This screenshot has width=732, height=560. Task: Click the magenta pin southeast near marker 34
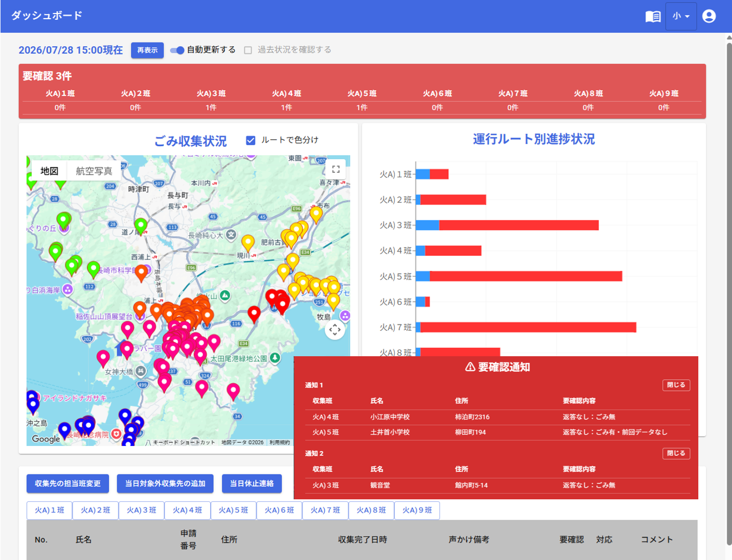tap(233, 392)
